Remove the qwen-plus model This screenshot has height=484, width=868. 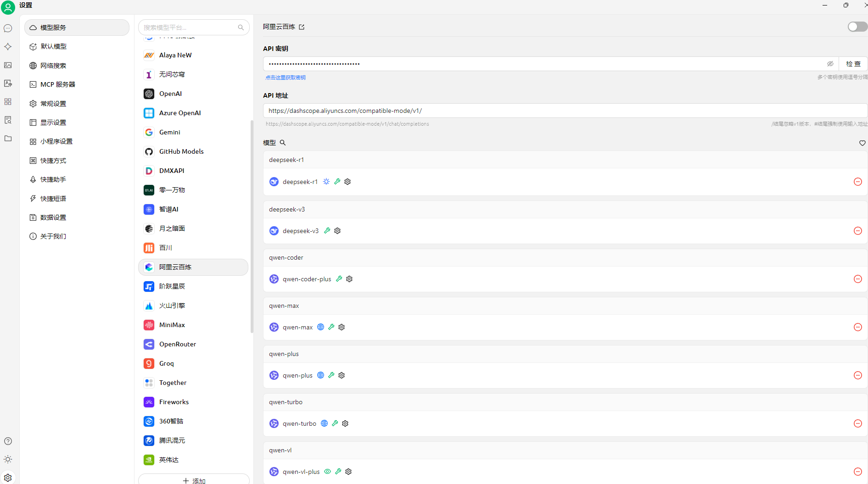pos(857,375)
